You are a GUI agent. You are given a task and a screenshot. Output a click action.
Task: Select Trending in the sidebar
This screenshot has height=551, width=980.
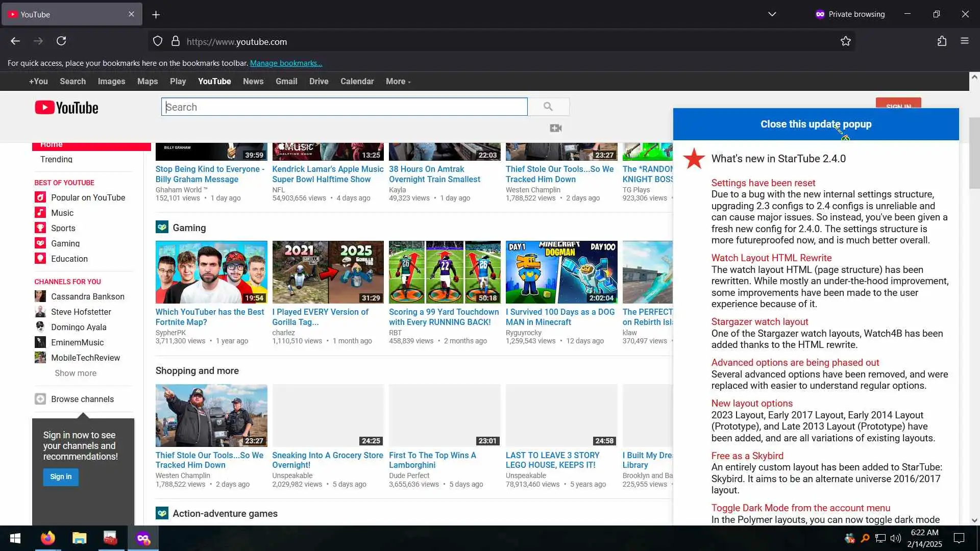point(56,159)
